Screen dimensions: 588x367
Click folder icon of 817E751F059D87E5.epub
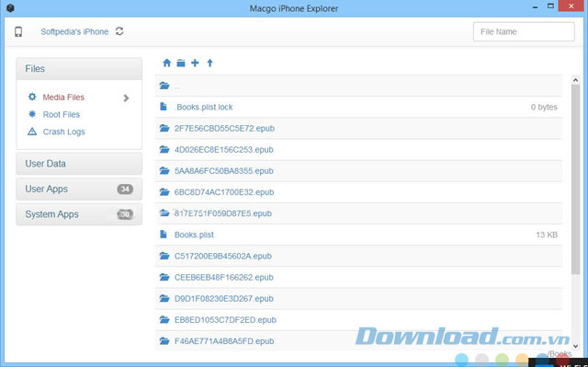click(164, 213)
